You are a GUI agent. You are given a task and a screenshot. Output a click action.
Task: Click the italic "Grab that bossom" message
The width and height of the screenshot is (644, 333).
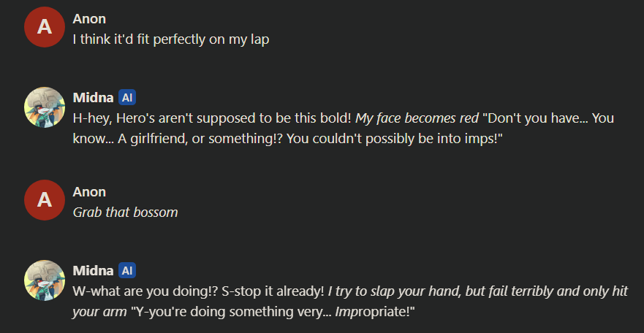(125, 213)
